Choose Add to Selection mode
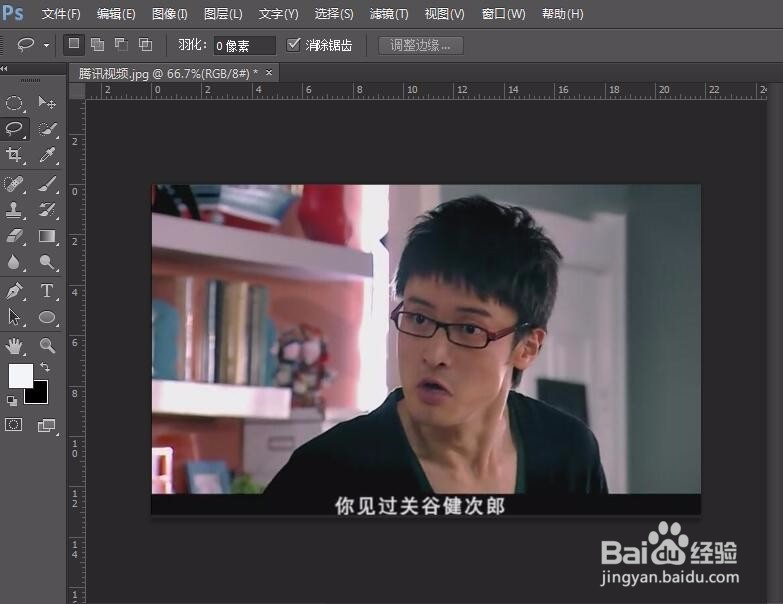Viewport: 783px width, 604px height. 97,44
